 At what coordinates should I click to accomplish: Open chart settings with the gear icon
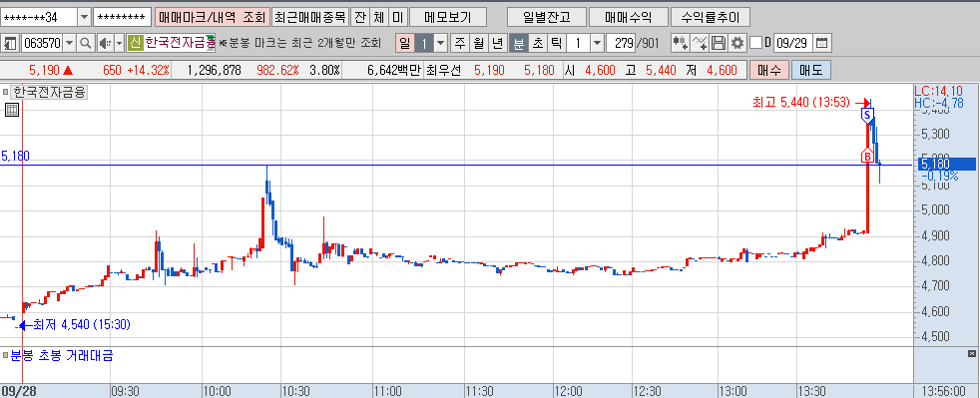click(x=737, y=43)
